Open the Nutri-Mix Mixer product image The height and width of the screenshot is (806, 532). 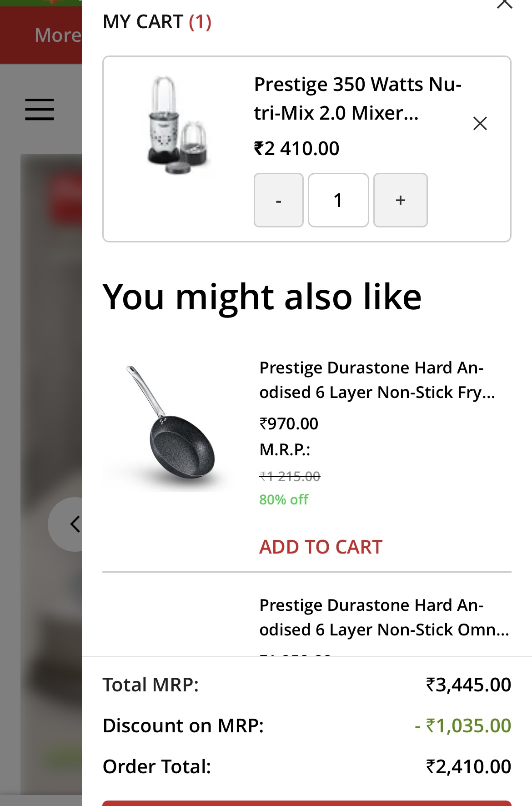click(178, 126)
